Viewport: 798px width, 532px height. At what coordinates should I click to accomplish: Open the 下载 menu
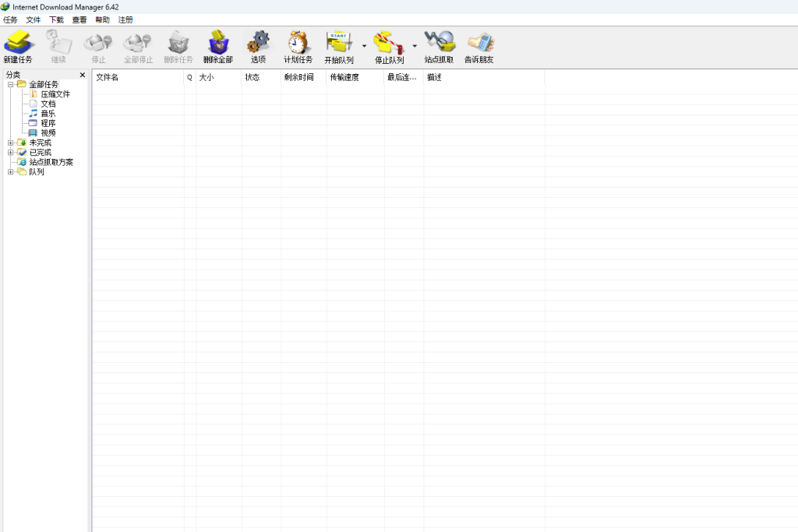pyautogui.click(x=56, y=19)
